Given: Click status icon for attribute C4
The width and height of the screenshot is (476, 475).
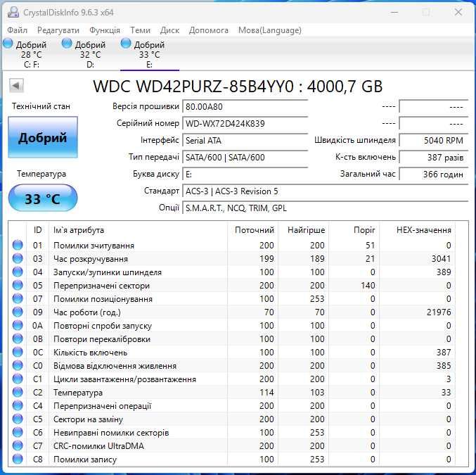Looking at the screenshot, I should pyautogui.click(x=18, y=405).
